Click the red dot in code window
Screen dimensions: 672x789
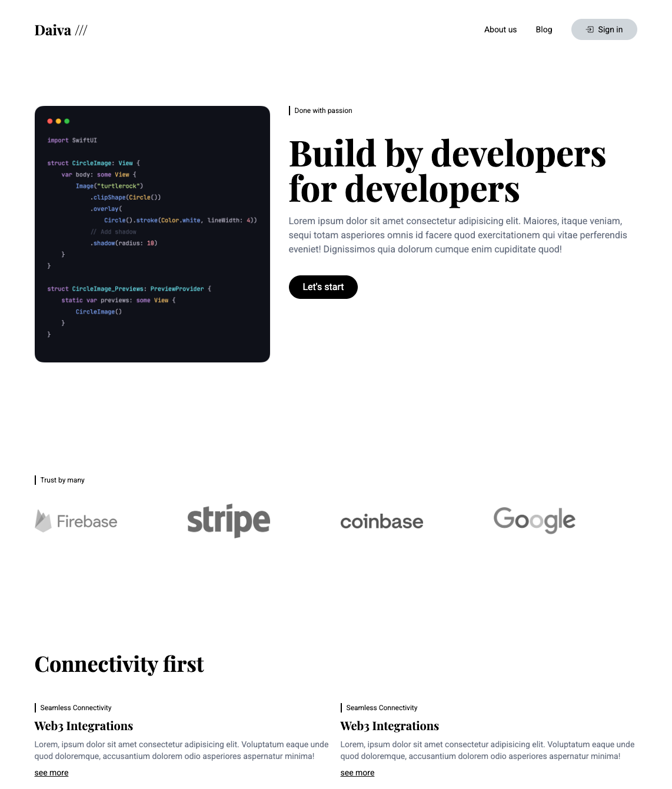[50, 121]
